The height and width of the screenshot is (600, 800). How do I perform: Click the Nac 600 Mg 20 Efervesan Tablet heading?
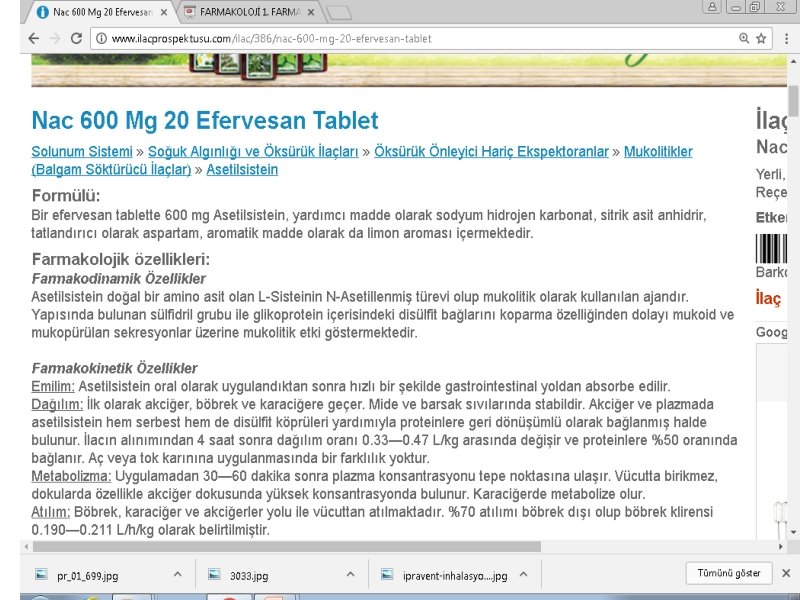click(205, 120)
